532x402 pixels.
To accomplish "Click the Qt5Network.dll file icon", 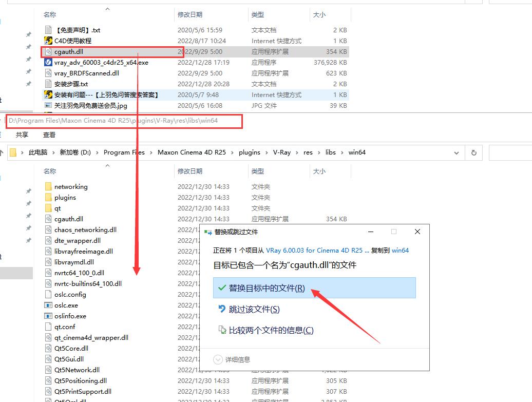I will pos(48,370).
